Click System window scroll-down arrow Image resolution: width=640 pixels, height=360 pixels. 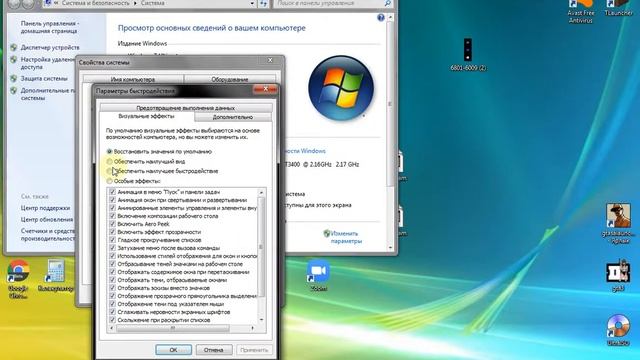click(390, 247)
